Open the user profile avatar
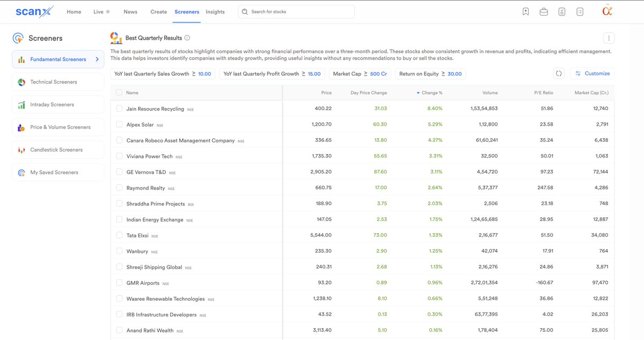Screen dimensions: 644x340 pyautogui.click(x=608, y=11)
